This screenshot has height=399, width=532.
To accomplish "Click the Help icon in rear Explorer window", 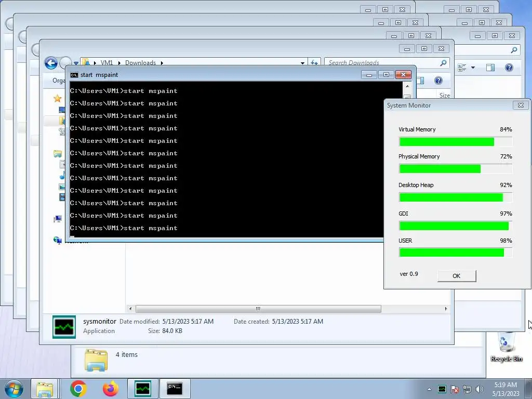I will (x=509, y=68).
